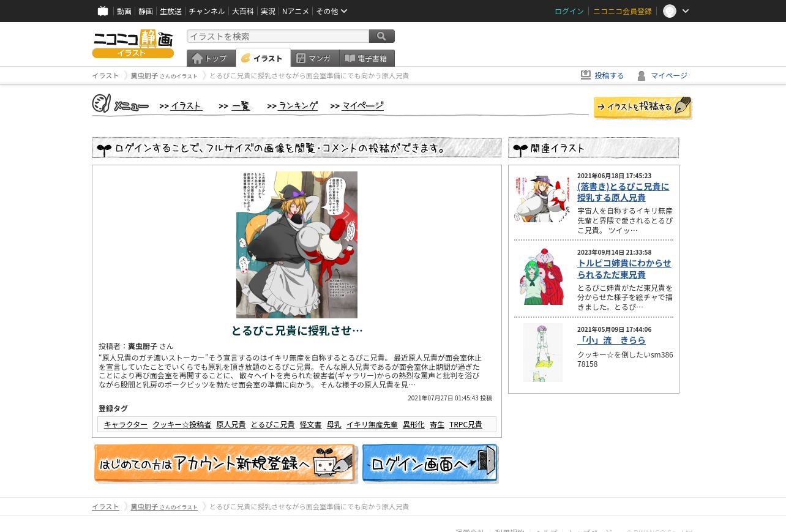Open 一覧 in handwritten menu
The height and width of the screenshot is (532, 786).
point(241,106)
